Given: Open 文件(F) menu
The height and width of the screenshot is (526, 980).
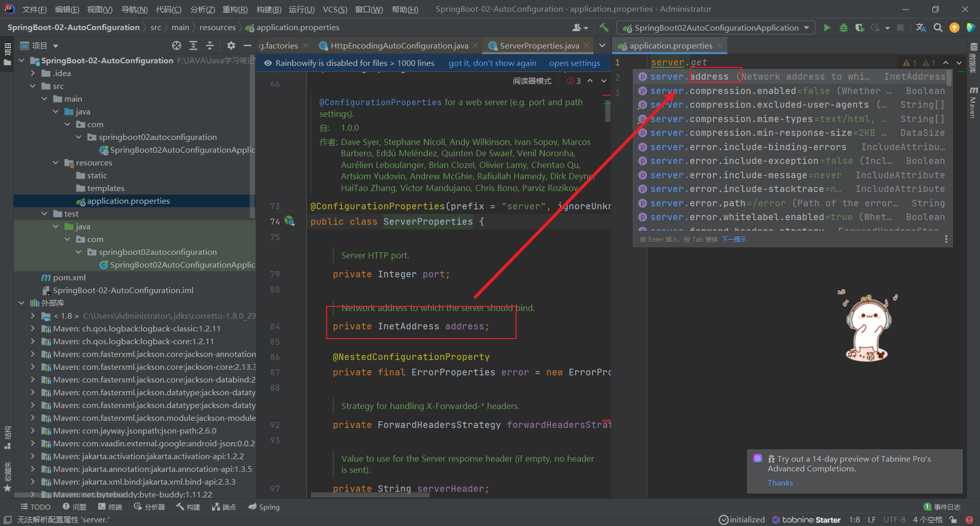Looking at the screenshot, I should 35,9.
